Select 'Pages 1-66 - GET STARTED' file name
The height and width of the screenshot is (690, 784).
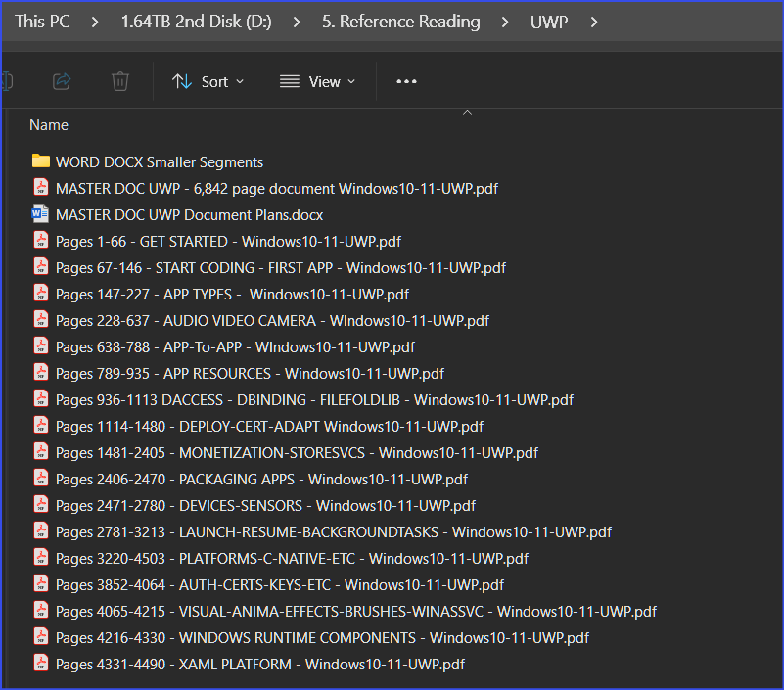click(228, 242)
